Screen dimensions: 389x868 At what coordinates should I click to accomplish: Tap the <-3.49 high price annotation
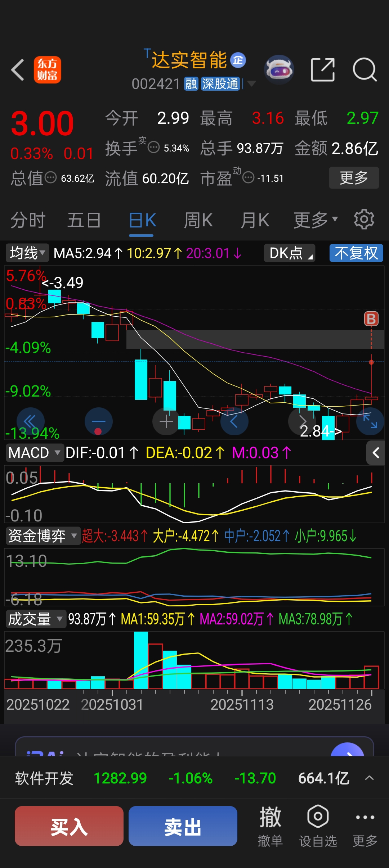(x=63, y=283)
